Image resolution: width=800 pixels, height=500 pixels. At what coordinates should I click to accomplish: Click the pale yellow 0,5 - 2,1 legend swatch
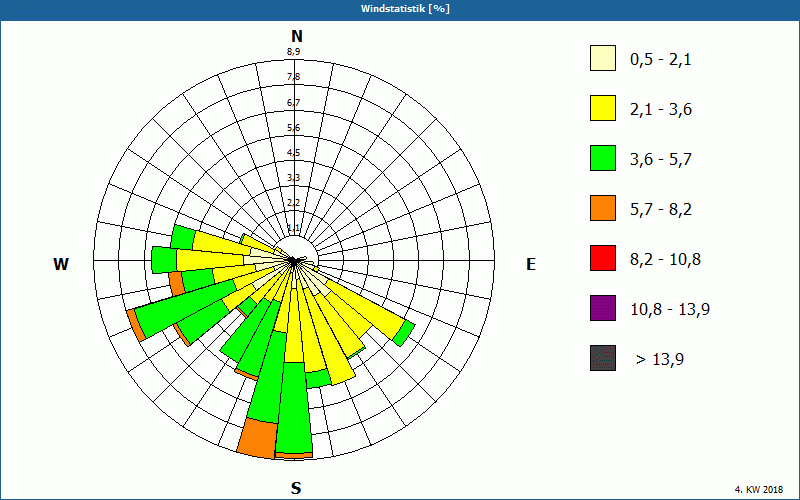[603, 58]
